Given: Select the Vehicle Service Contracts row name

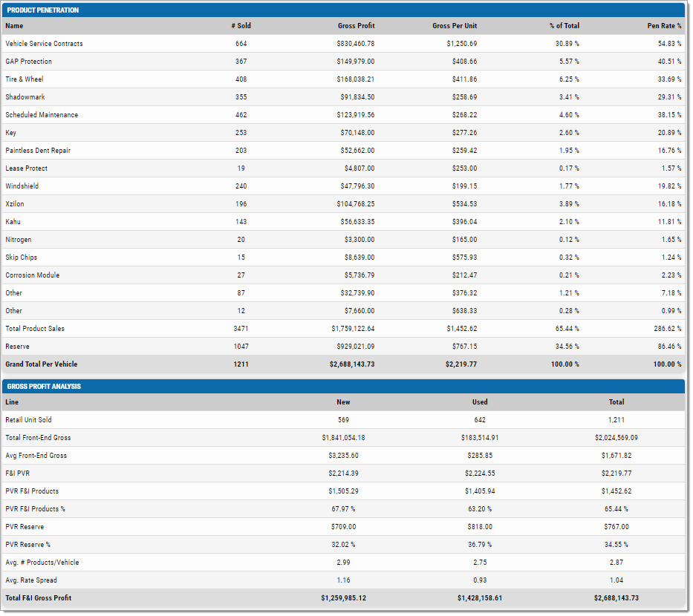Looking at the screenshot, I should tap(45, 44).
